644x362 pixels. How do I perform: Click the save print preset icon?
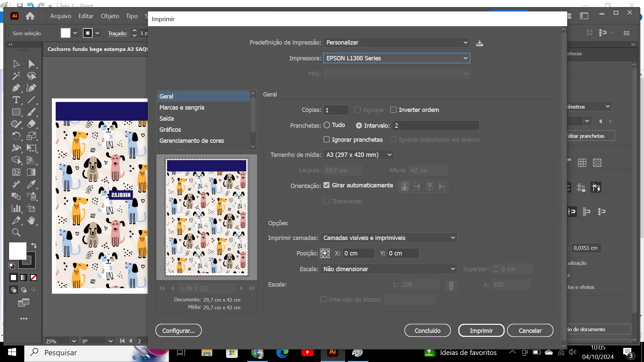479,43
